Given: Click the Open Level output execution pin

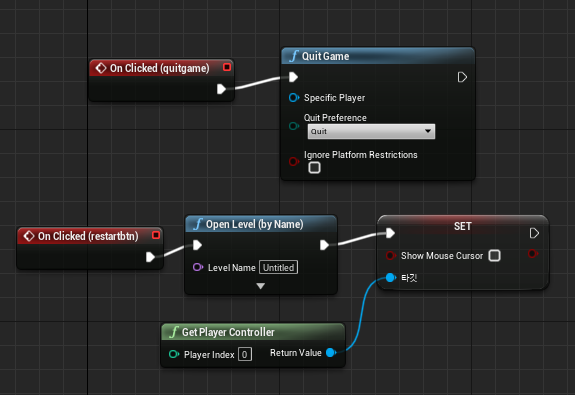Looking at the screenshot, I should (324, 245).
